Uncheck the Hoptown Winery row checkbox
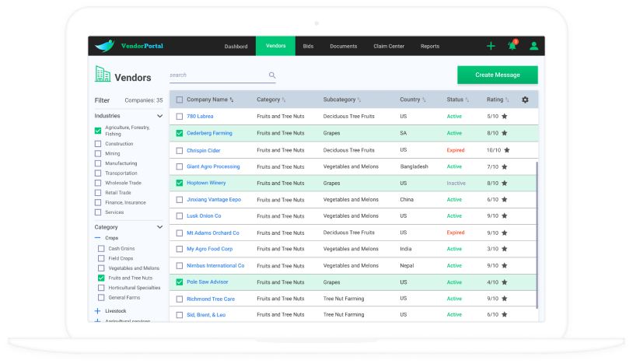Image resolution: width=633 pixels, height=364 pixels. (x=179, y=184)
